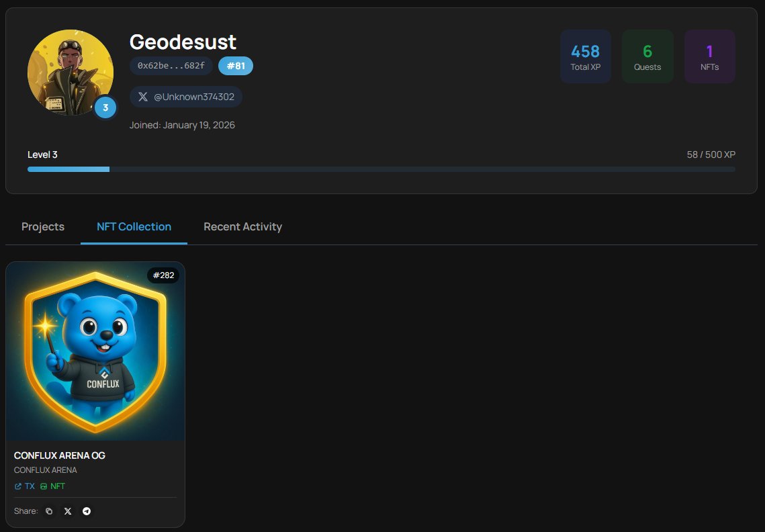
Task: Click the level 3 badge on avatar
Action: [105, 107]
